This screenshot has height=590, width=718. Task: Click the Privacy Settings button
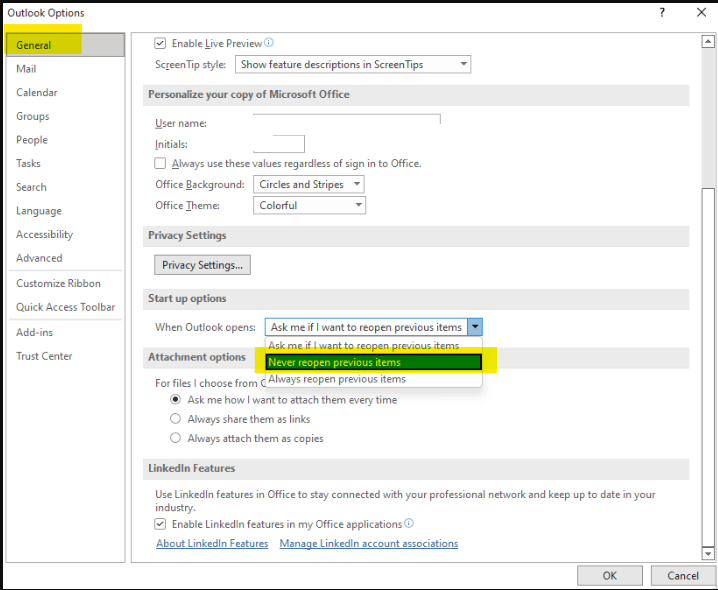pyautogui.click(x=202, y=265)
